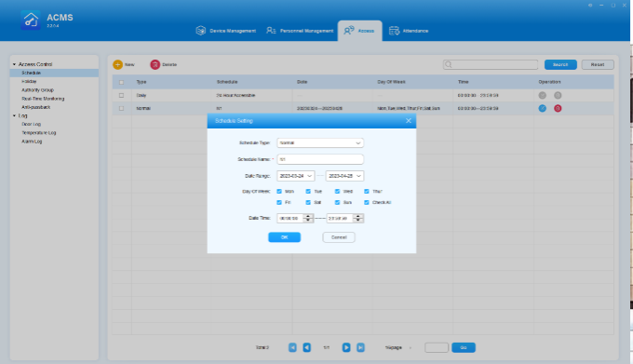Collapse the Access Control tree node
This screenshot has height=364, width=633.
pos(14,64)
